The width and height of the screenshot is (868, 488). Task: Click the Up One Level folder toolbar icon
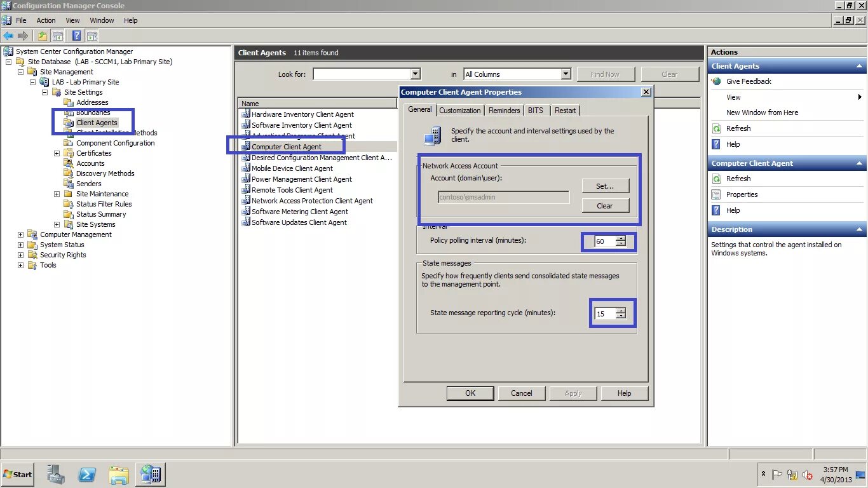[43, 36]
